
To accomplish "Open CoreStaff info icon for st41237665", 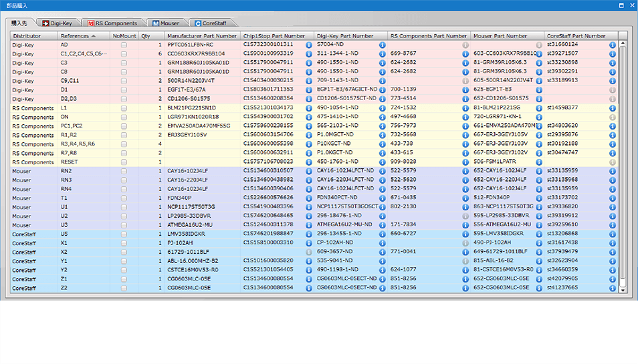I will (x=613, y=288).
